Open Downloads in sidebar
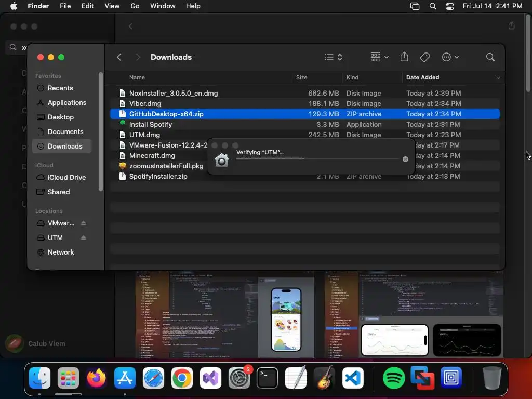This screenshot has height=399, width=532. [x=62, y=146]
